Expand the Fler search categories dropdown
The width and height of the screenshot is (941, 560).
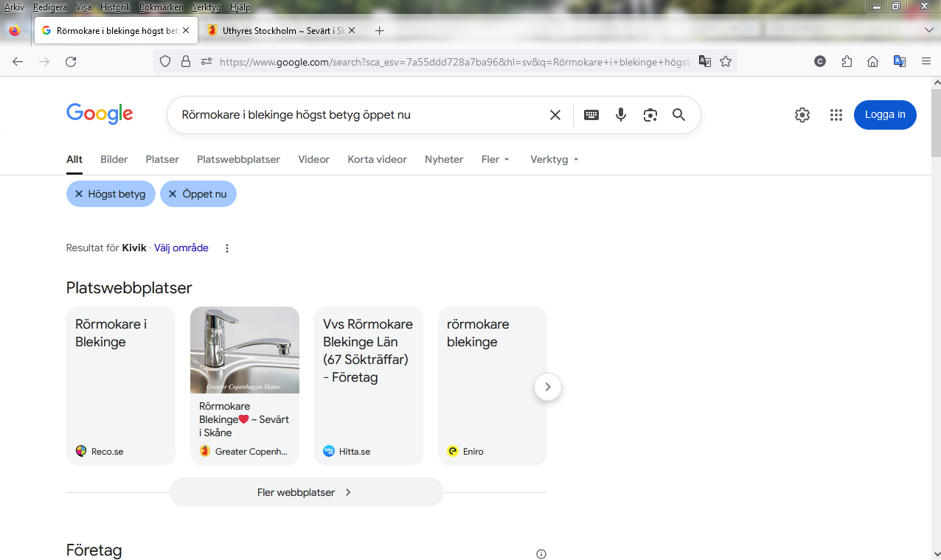click(496, 159)
